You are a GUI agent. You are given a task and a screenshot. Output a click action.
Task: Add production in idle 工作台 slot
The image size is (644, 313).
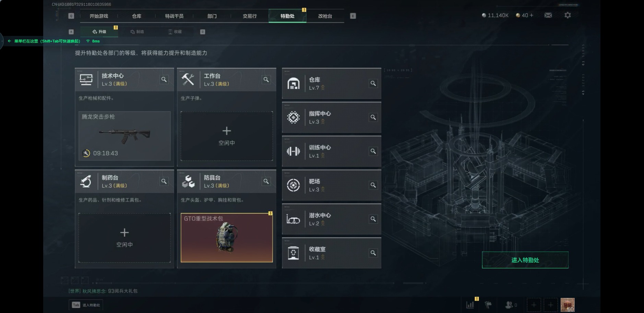[227, 136]
